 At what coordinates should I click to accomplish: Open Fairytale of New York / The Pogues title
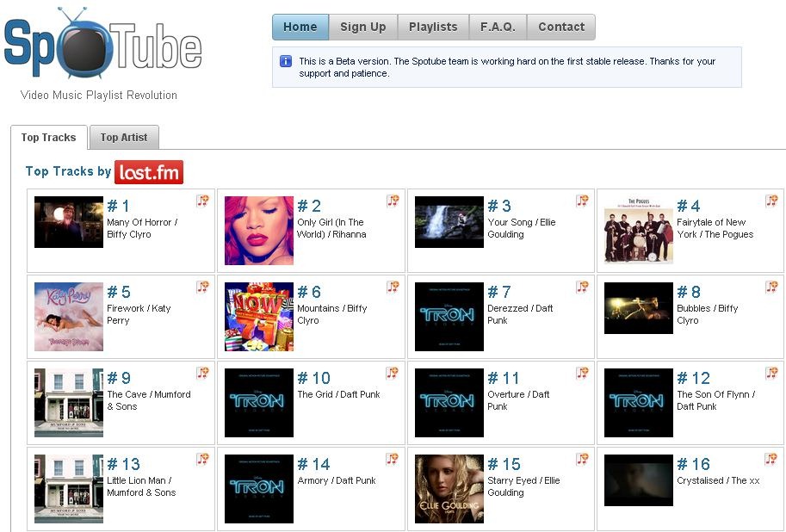pyautogui.click(x=715, y=228)
